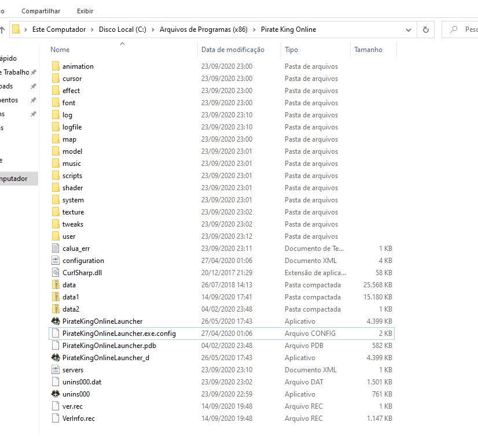Click the calua_err text document icon

(56, 248)
